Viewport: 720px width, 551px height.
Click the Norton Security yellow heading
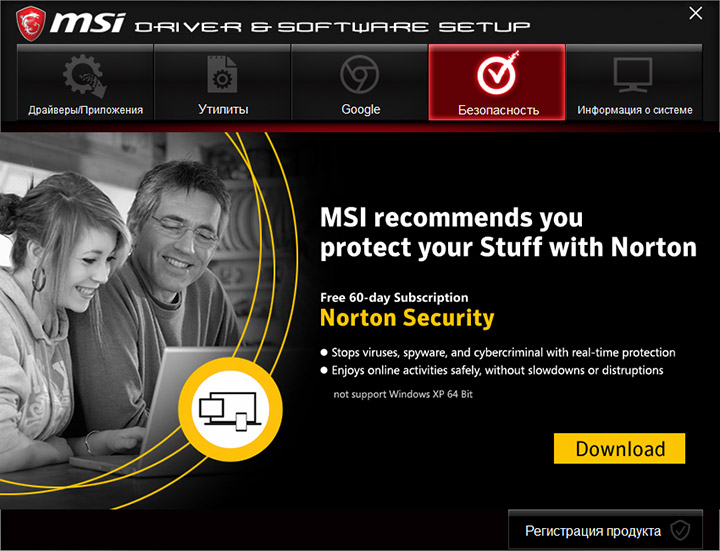pyautogui.click(x=407, y=318)
